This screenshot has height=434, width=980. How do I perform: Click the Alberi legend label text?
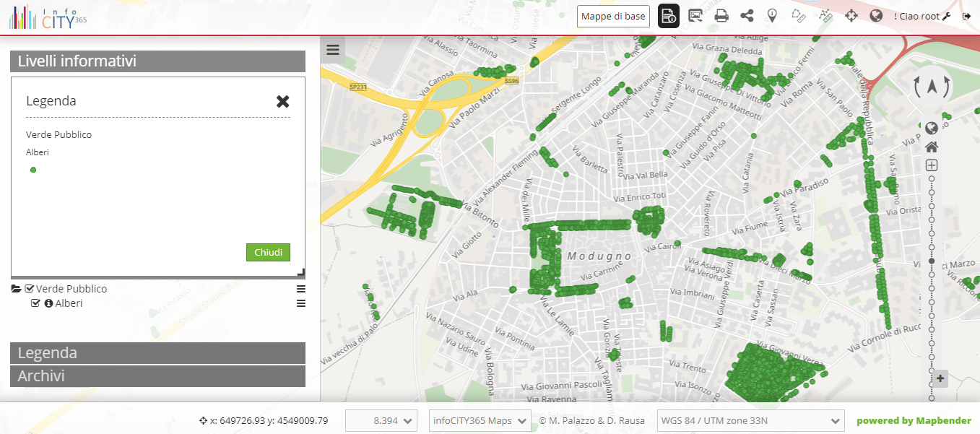(x=38, y=152)
